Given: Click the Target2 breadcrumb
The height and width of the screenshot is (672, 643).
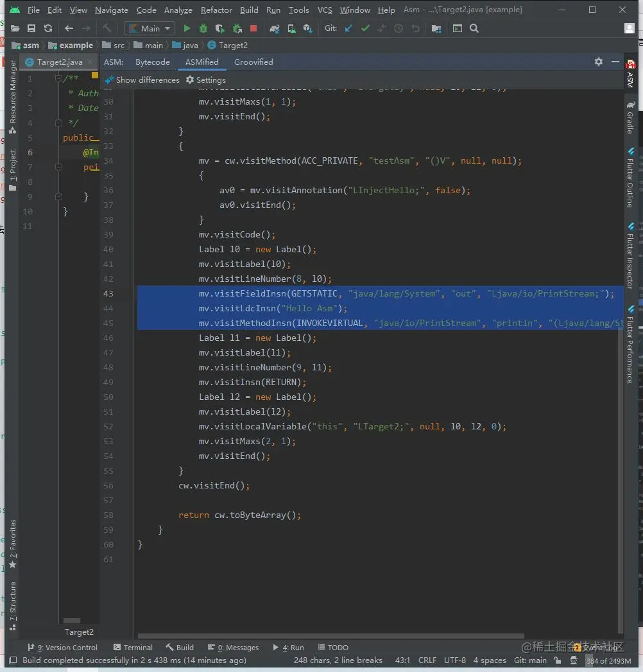Looking at the screenshot, I should pyautogui.click(x=227, y=46).
